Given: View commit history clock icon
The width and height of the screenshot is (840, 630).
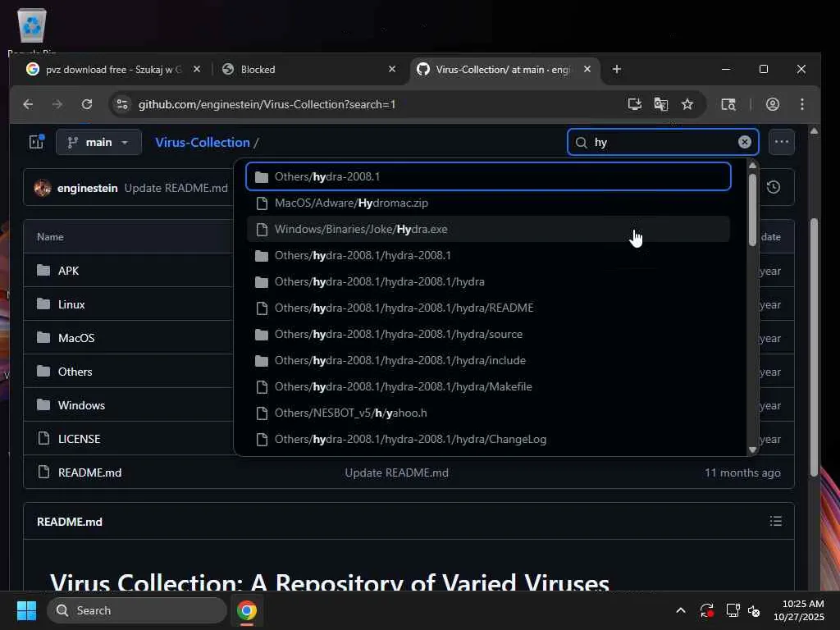Looking at the screenshot, I should 773,187.
